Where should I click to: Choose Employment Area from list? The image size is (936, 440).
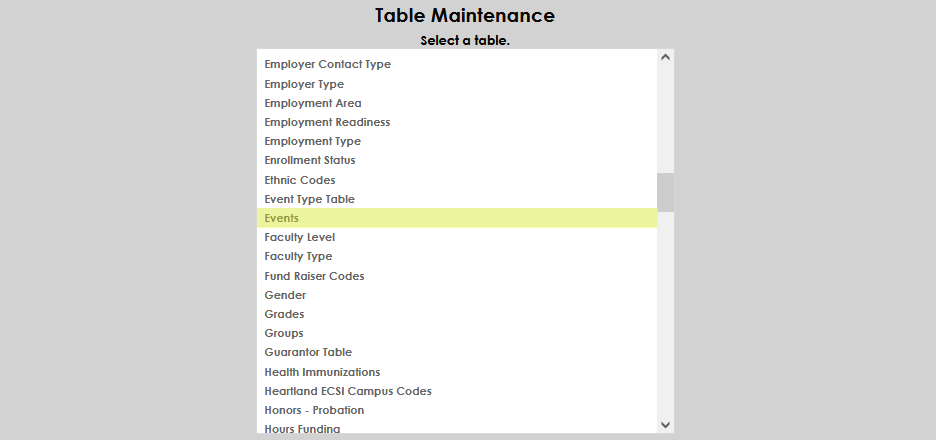pos(313,103)
